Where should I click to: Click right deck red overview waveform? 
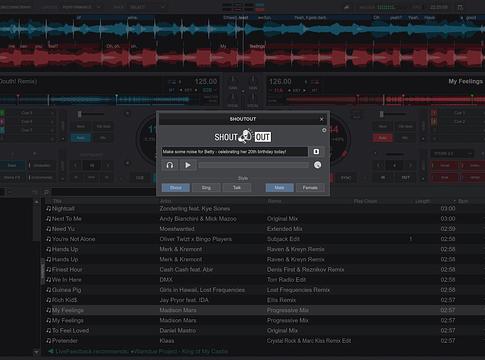click(x=386, y=99)
